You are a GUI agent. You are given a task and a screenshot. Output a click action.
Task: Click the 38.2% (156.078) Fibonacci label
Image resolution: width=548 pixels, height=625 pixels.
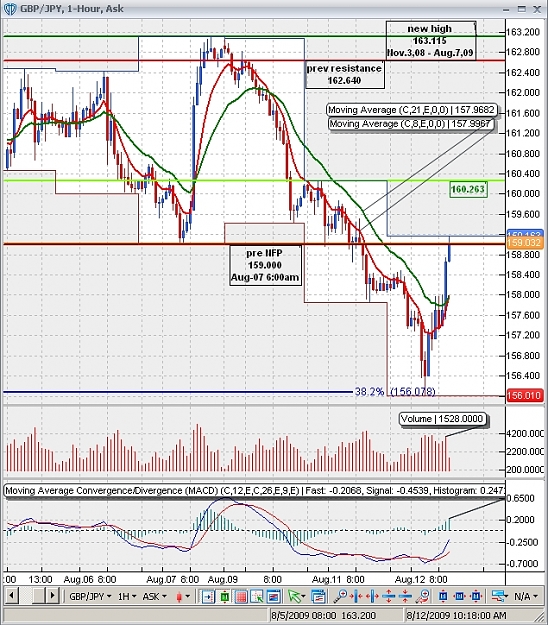395,392
